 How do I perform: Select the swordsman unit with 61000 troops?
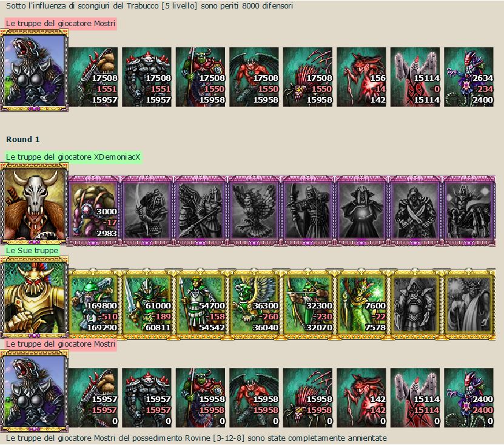(147, 305)
